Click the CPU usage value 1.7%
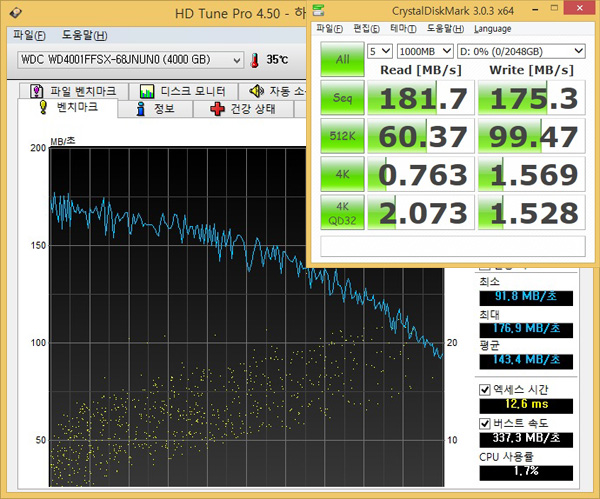Image resolution: width=600 pixels, height=499 pixels. tap(526, 472)
